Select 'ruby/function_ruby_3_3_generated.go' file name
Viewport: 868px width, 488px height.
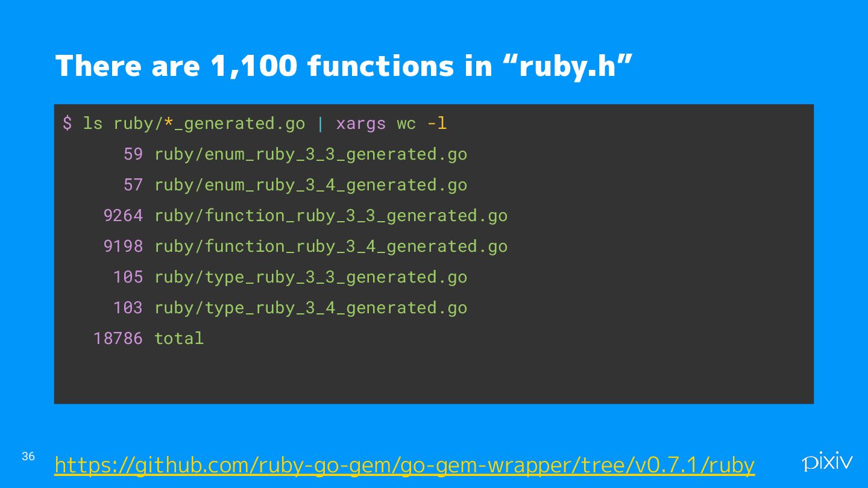(x=331, y=216)
